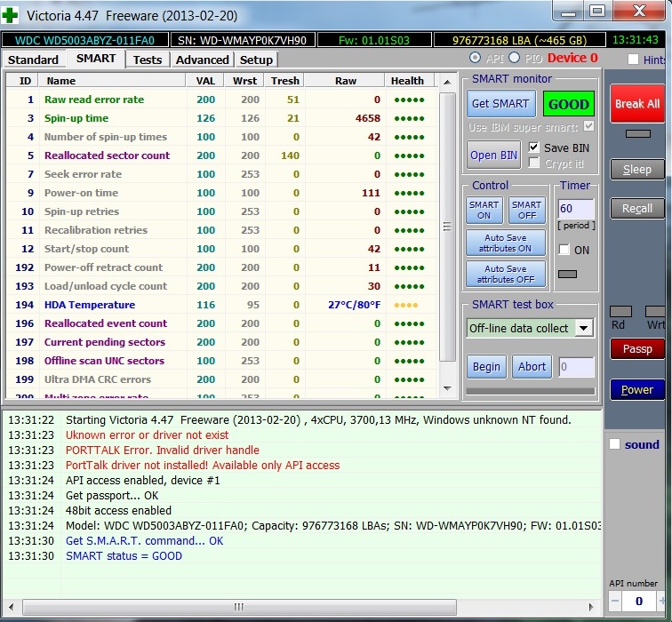Enable the timer ON checkbox
This screenshot has height=622, width=672.
(564, 251)
